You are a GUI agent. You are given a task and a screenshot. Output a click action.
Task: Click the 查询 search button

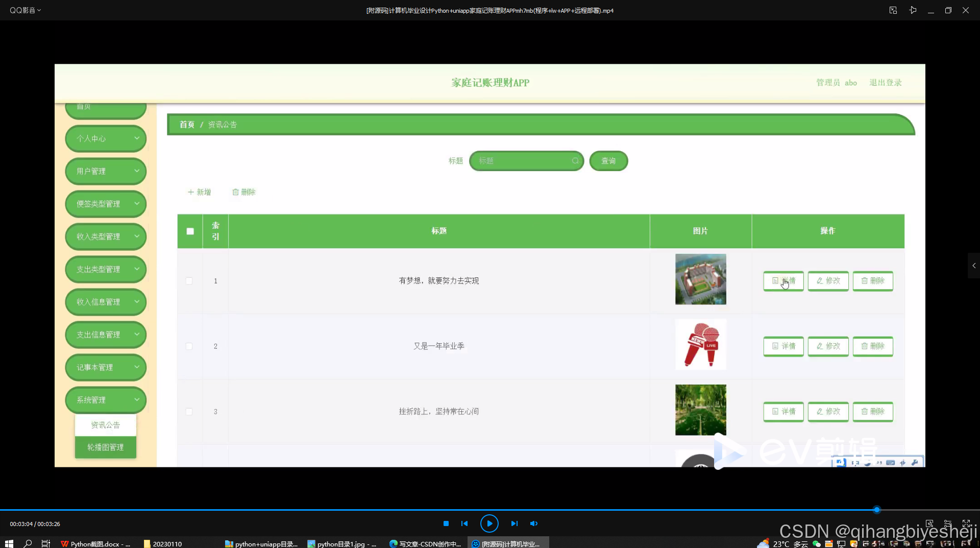point(608,161)
